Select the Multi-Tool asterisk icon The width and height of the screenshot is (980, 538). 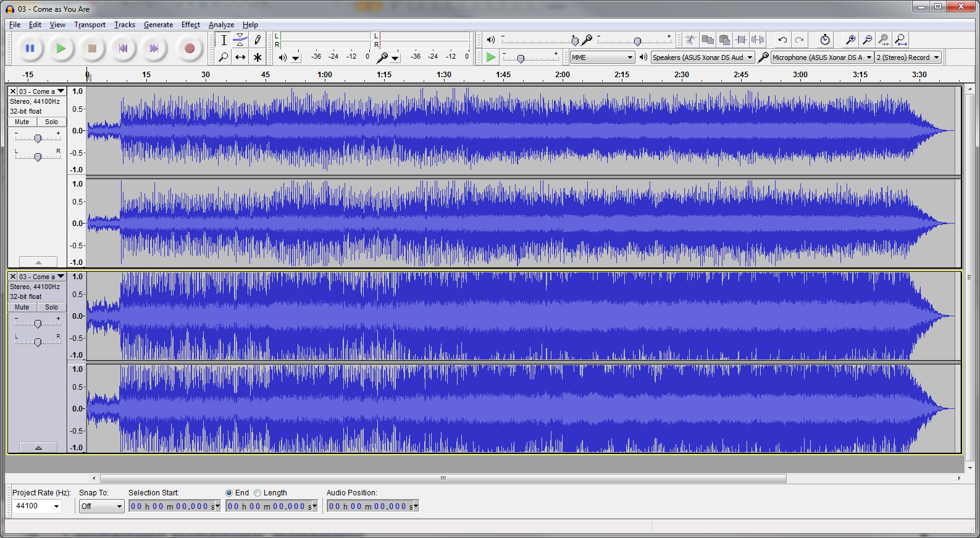pyautogui.click(x=258, y=57)
